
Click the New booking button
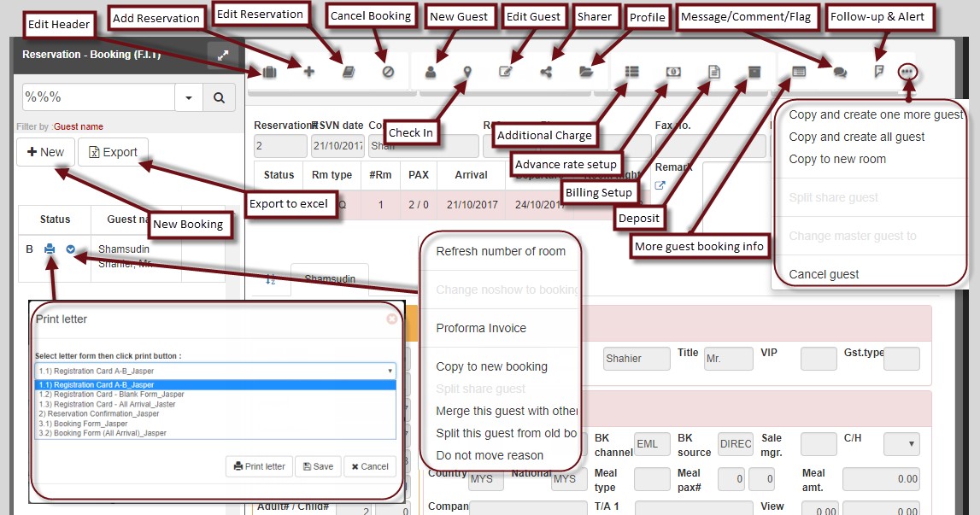pos(46,152)
